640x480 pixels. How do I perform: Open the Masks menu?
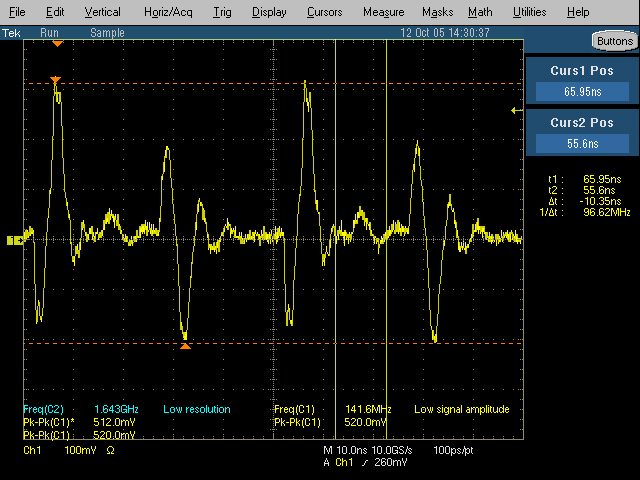[437, 12]
